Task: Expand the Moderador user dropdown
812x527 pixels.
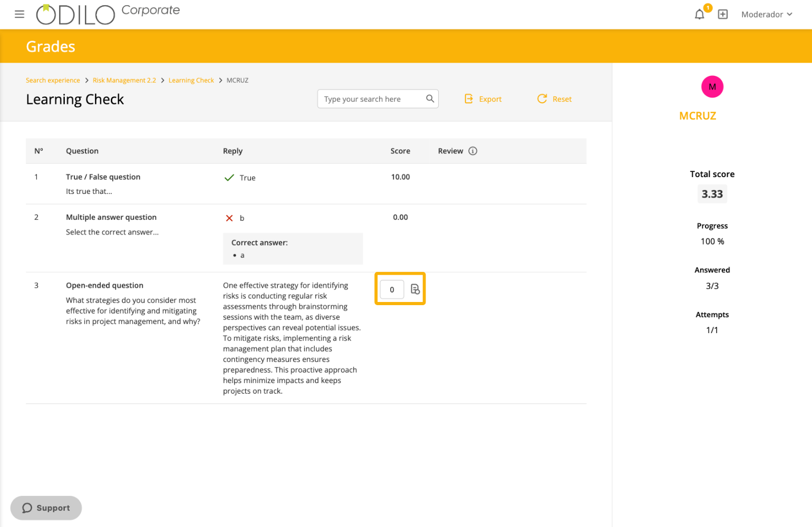Action: tap(767, 14)
